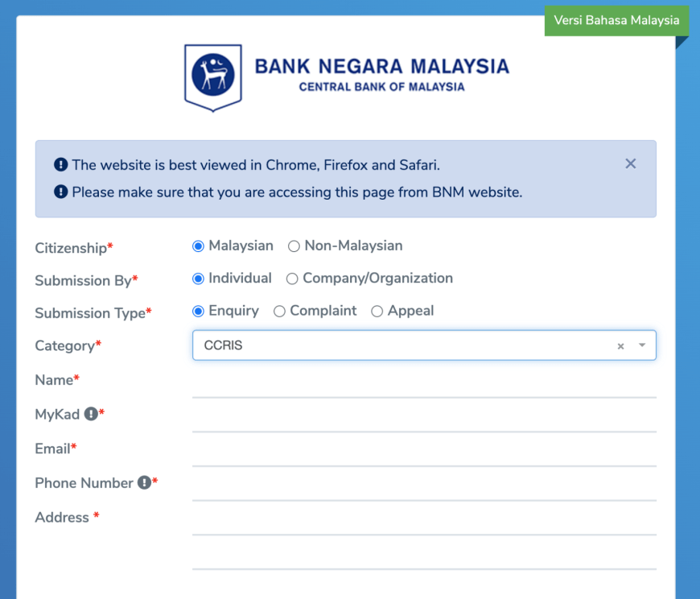Open the Category dropdown arrow
Image resolution: width=700 pixels, height=599 pixels.
(642, 345)
